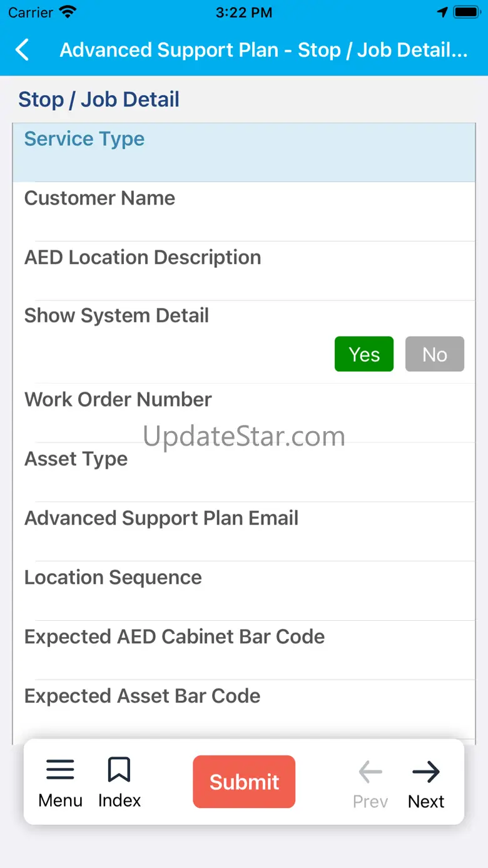Open the Menu hamburger icon
Image resolution: width=488 pixels, height=868 pixels.
coord(60,770)
